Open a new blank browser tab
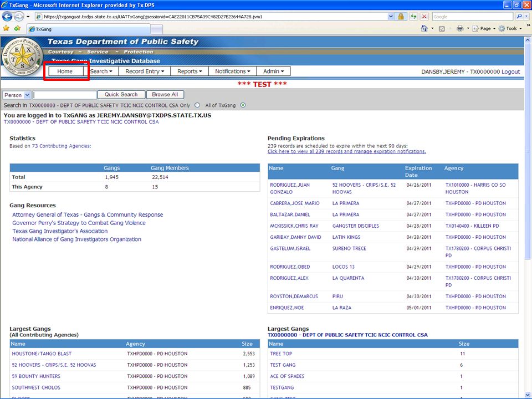This screenshot has height=399, width=532. 156,29
